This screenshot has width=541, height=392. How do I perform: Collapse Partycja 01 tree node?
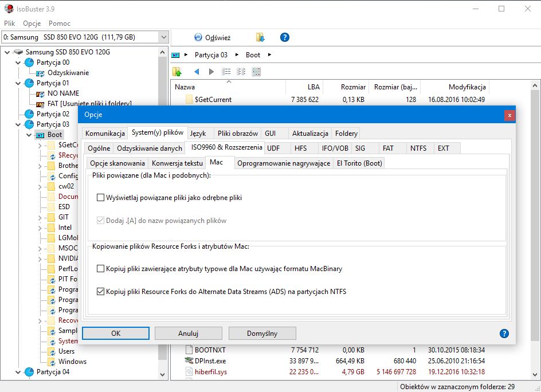click(x=18, y=83)
